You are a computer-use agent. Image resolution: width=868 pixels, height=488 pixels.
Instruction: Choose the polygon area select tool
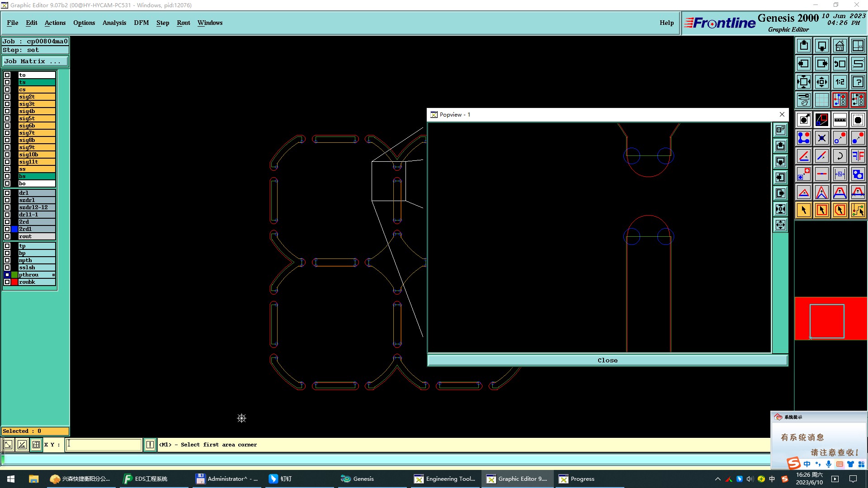coord(840,210)
